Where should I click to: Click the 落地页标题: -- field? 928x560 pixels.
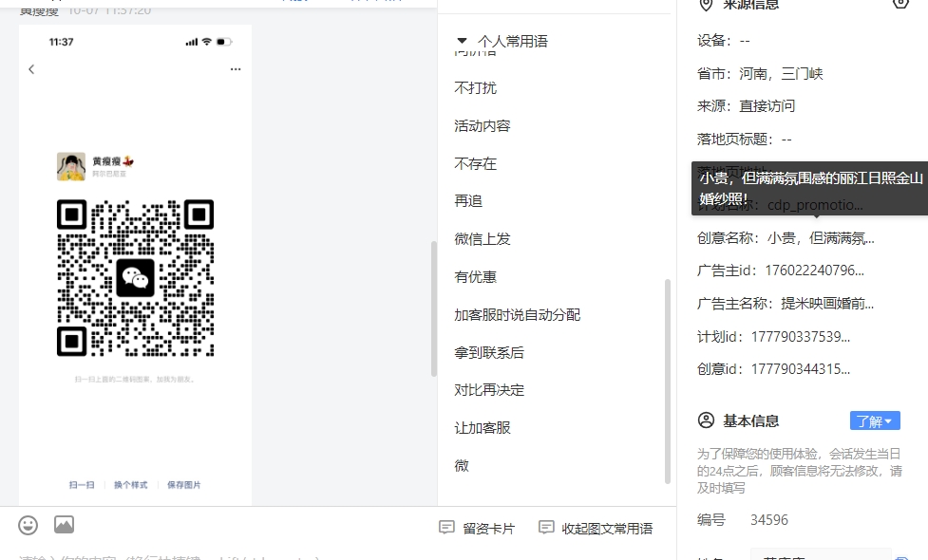(744, 140)
